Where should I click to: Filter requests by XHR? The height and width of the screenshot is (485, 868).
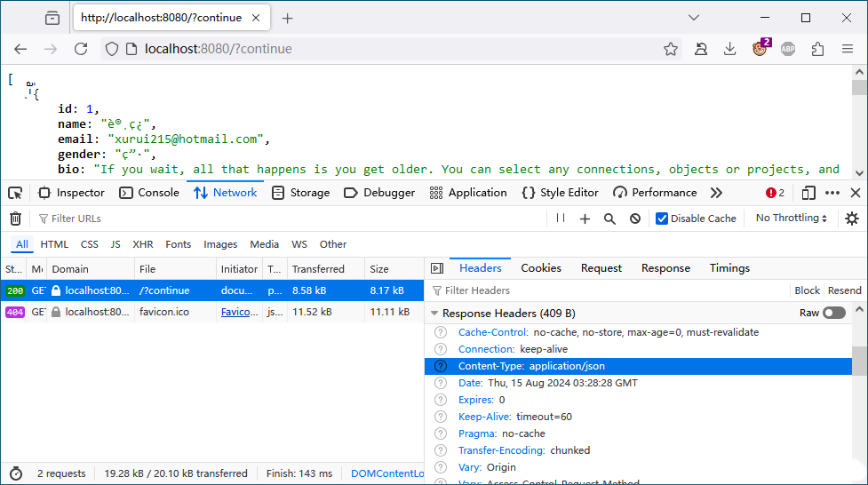143,244
